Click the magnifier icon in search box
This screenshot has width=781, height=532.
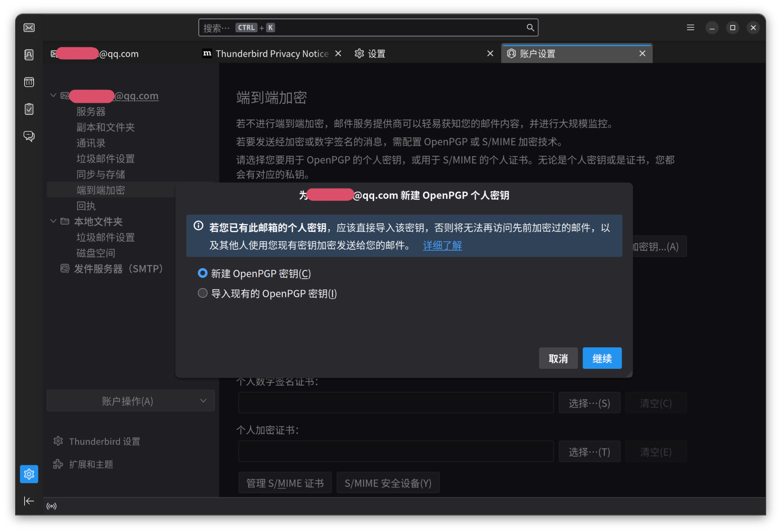(x=530, y=27)
